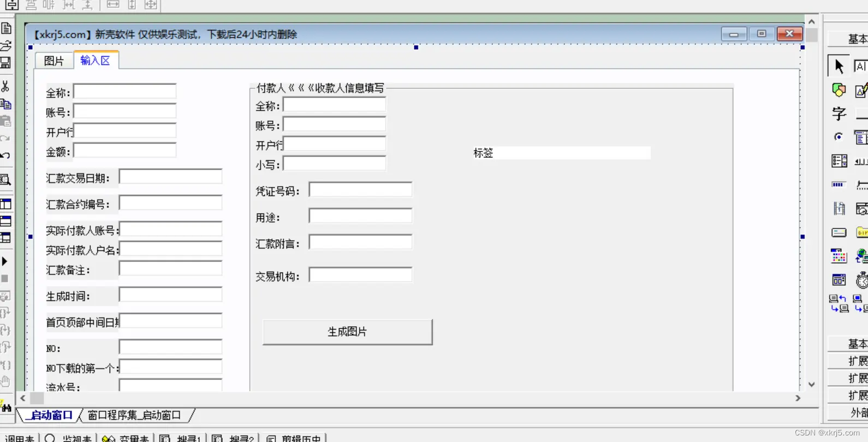Screen dimensions: 868x442
Task: Pick the timer clock component icon
Action: point(861,280)
